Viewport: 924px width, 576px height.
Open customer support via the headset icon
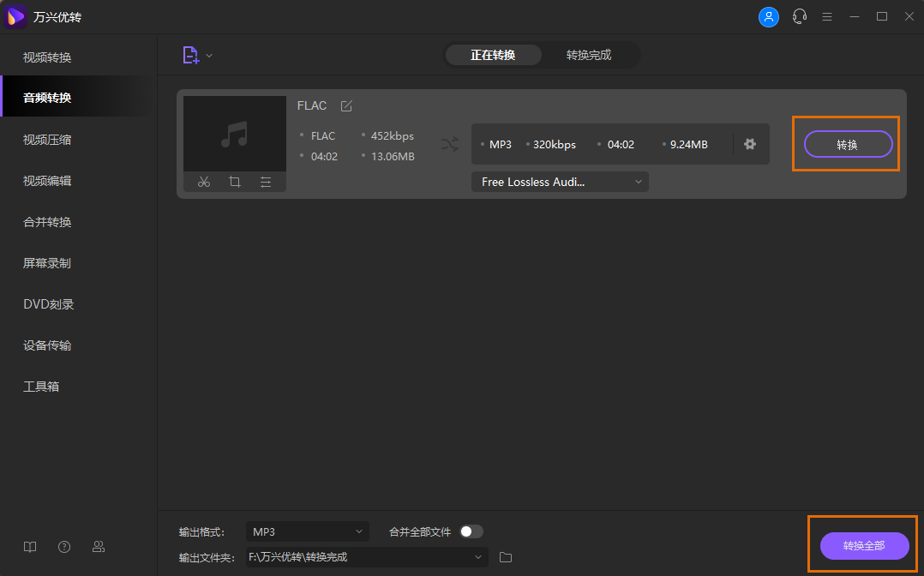800,16
